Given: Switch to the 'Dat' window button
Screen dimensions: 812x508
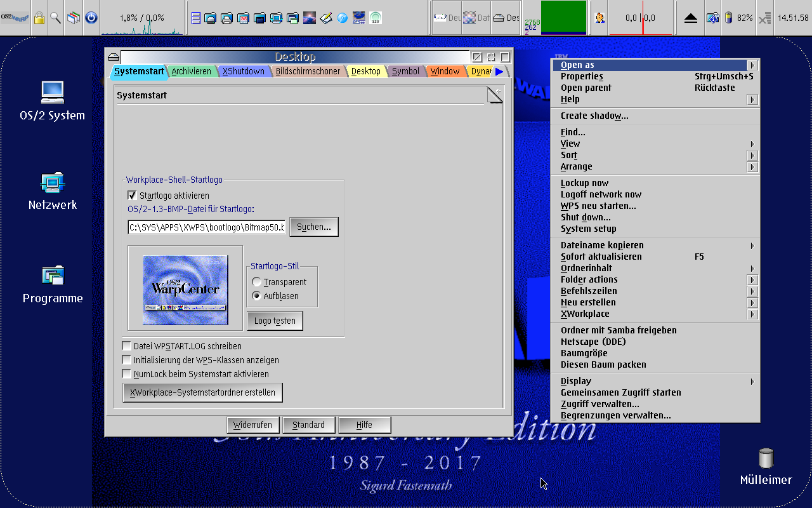Looking at the screenshot, I should (476, 18).
